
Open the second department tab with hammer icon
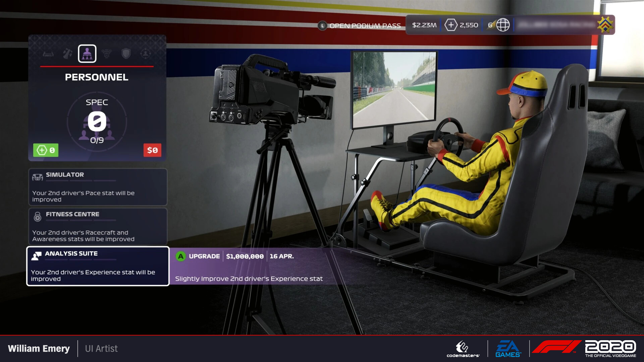pos(67,54)
